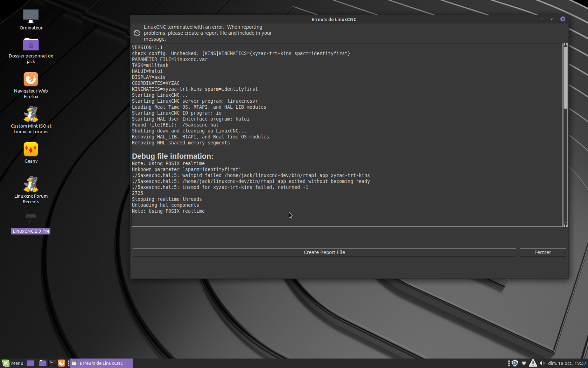Screen dimensions: 588x368
Task: Click the Create Report File button
Action: [324, 252]
